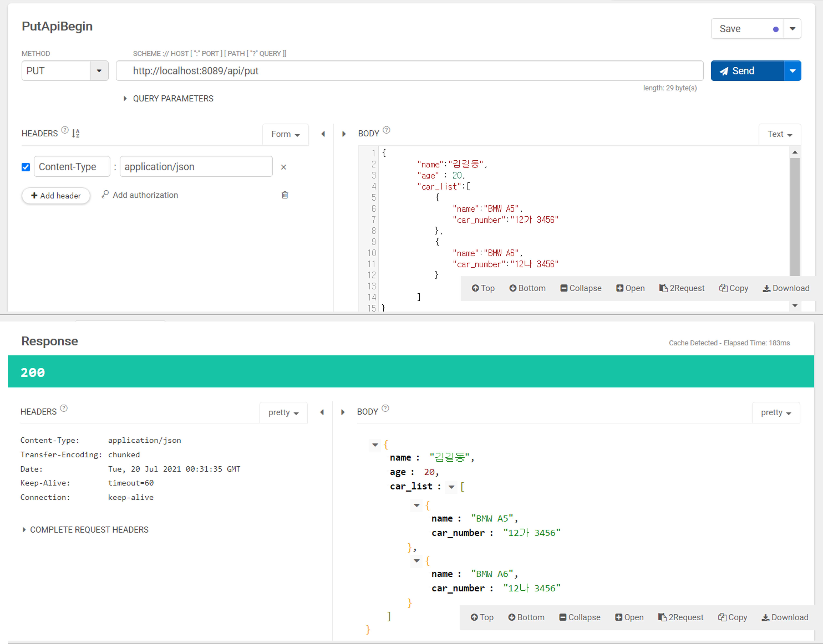Collapse request headers pane with left arrow
Image resolution: width=823 pixels, height=644 pixels.
click(x=323, y=134)
